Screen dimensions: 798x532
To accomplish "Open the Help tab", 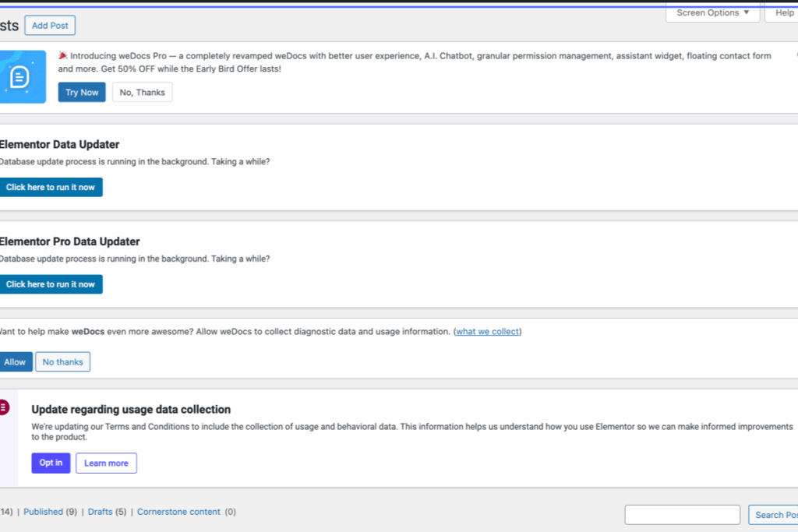I will [782, 12].
